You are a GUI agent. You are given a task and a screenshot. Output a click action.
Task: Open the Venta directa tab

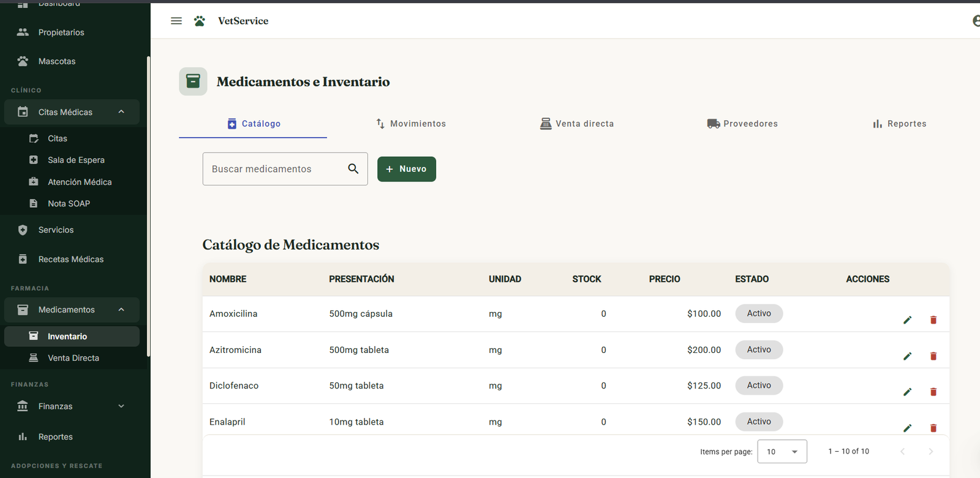[576, 123]
